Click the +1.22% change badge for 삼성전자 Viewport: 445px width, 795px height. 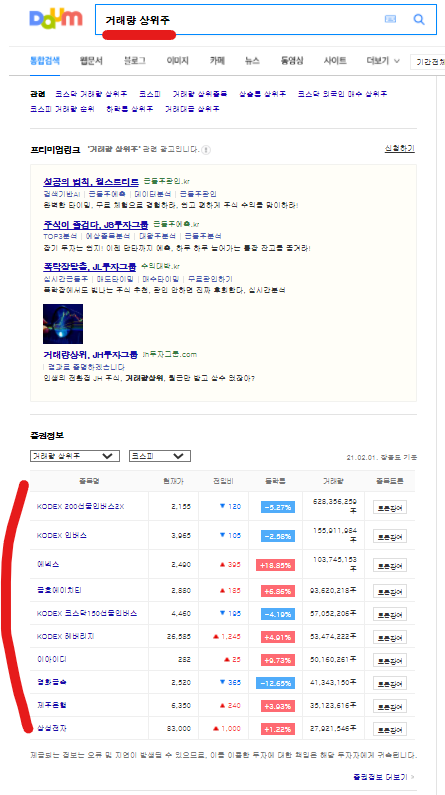(278, 729)
